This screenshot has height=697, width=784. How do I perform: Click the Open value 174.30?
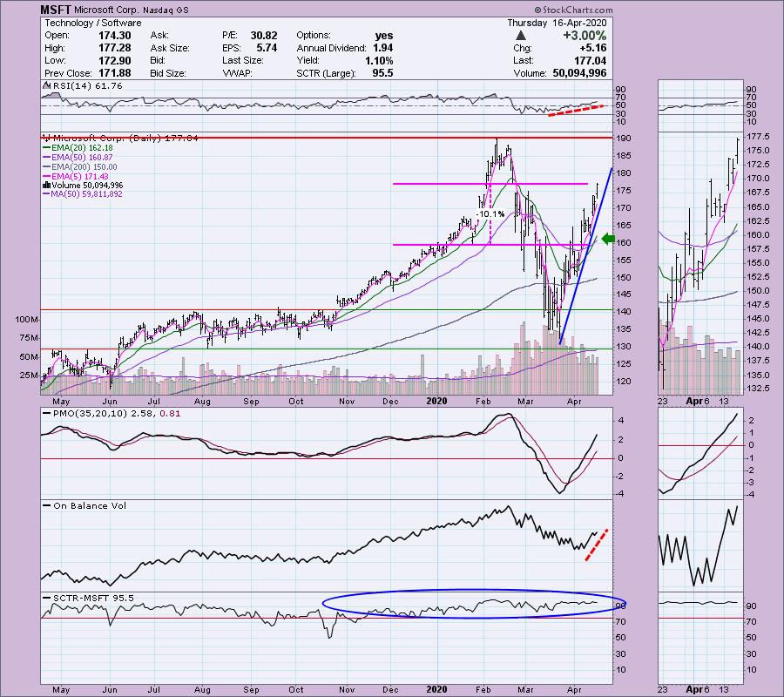click(x=114, y=36)
